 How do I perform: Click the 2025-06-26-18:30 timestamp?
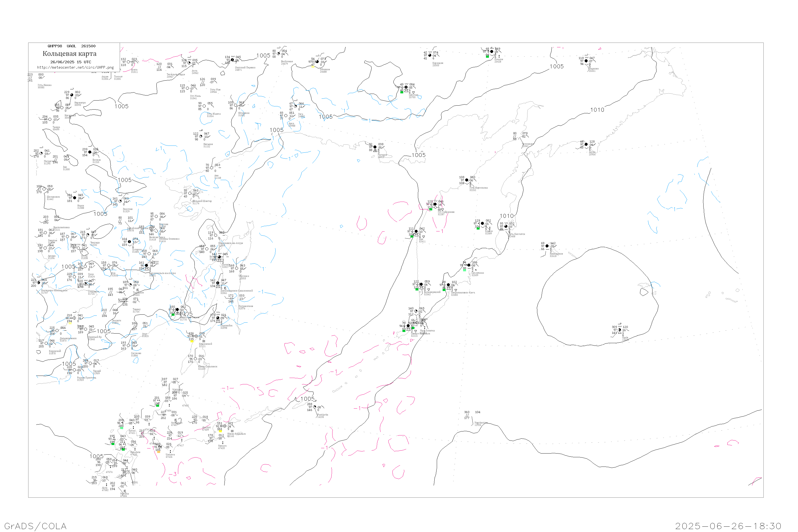coord(728,526)
